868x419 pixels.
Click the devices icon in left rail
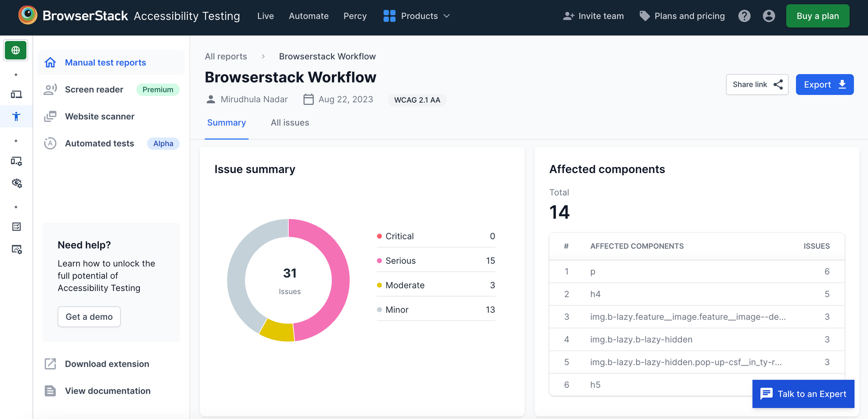click(16, 94)
